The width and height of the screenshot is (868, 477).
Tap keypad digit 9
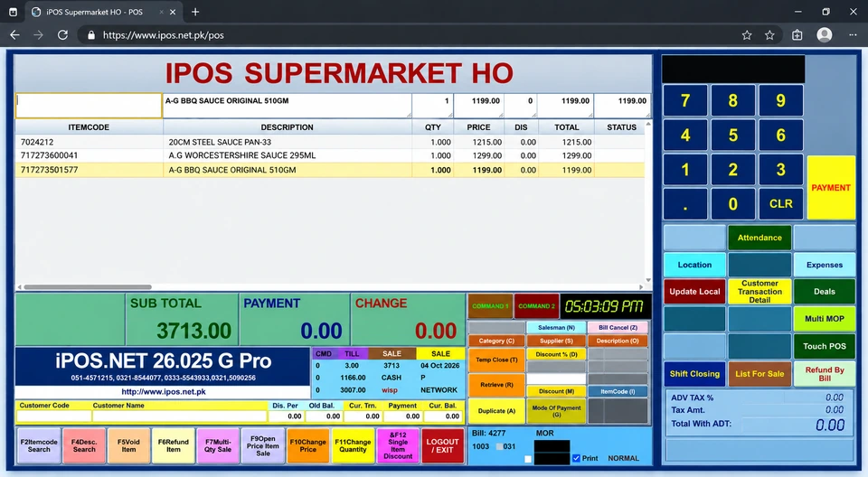coord(780,100)
